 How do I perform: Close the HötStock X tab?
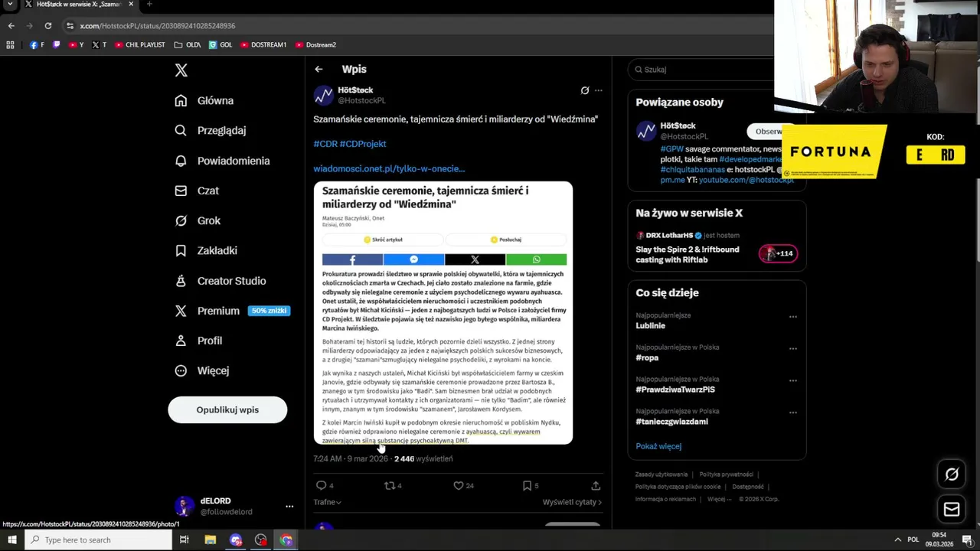[131, 4]
